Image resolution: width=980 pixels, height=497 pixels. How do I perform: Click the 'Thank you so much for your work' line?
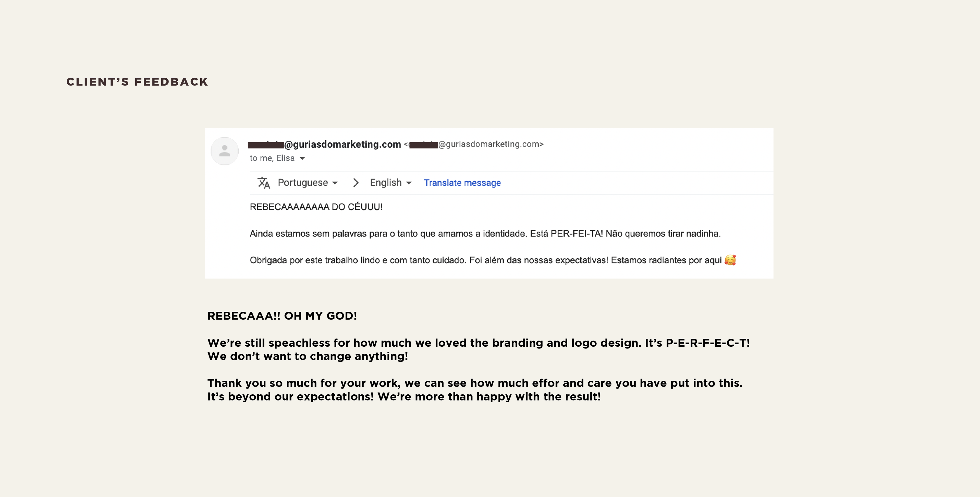[x=475, y=383]
